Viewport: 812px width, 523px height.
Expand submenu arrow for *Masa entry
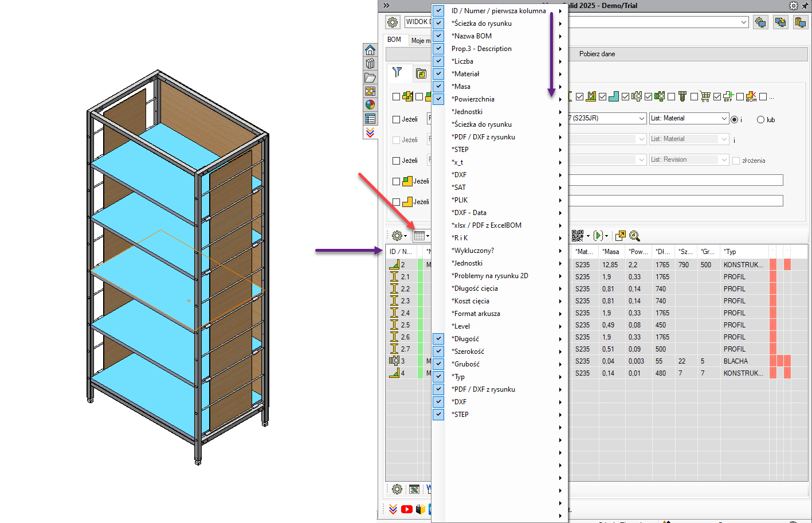560,87
